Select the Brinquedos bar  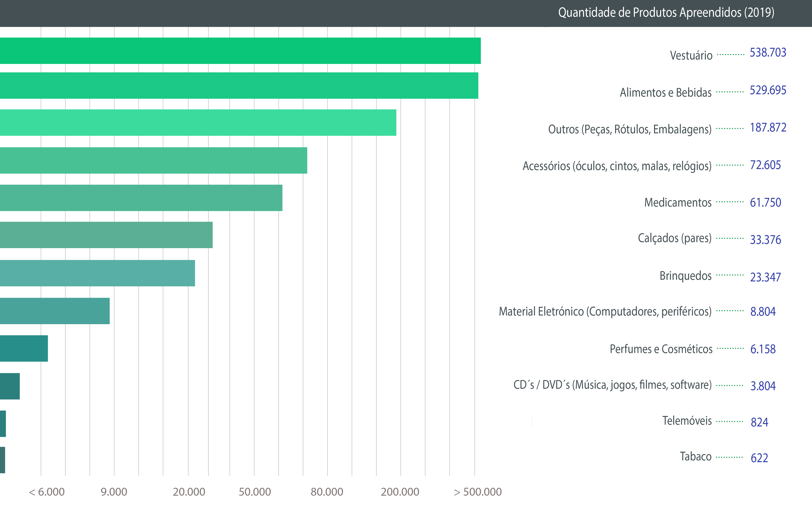click(97, 273)
